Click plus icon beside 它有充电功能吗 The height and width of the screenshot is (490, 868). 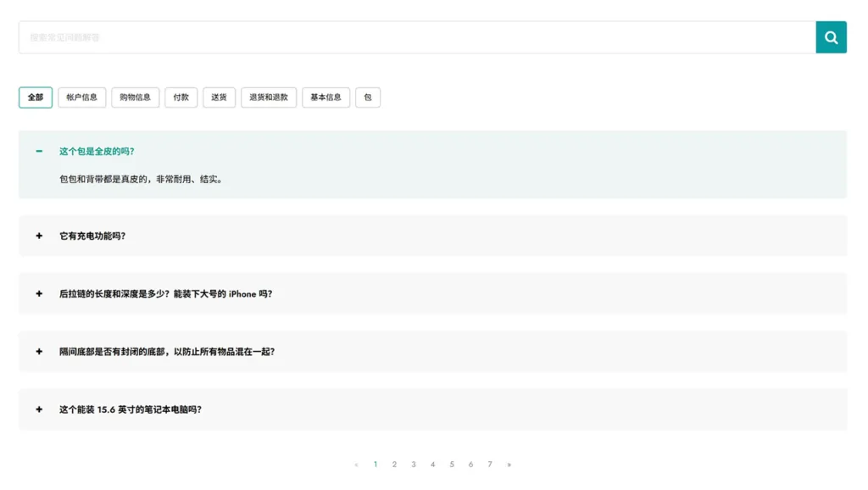click(39, 236)
